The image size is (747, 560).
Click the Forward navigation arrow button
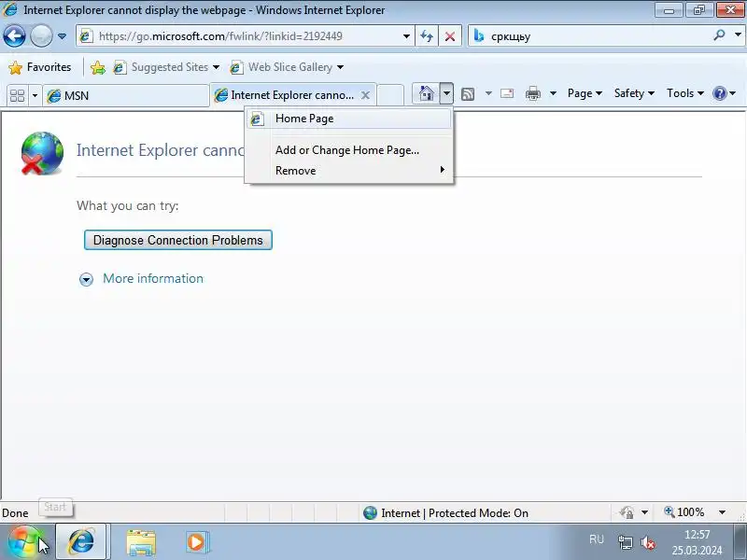(41, 35)
